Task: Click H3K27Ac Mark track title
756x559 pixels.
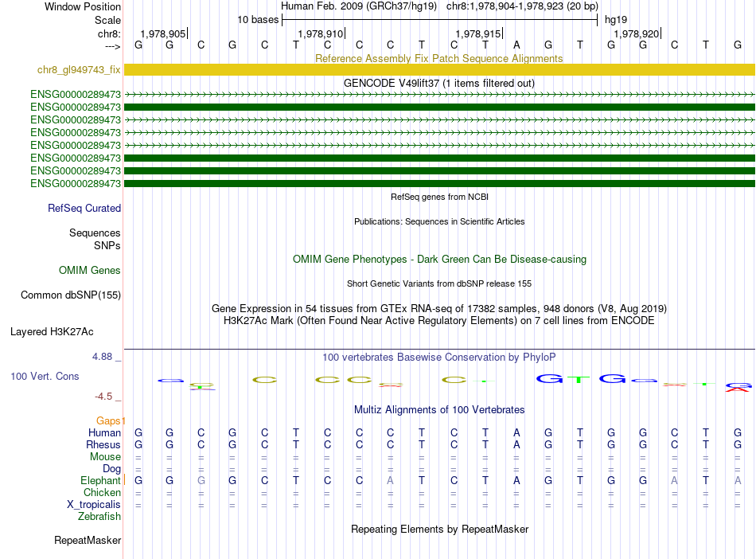Action: click(439, 321)
